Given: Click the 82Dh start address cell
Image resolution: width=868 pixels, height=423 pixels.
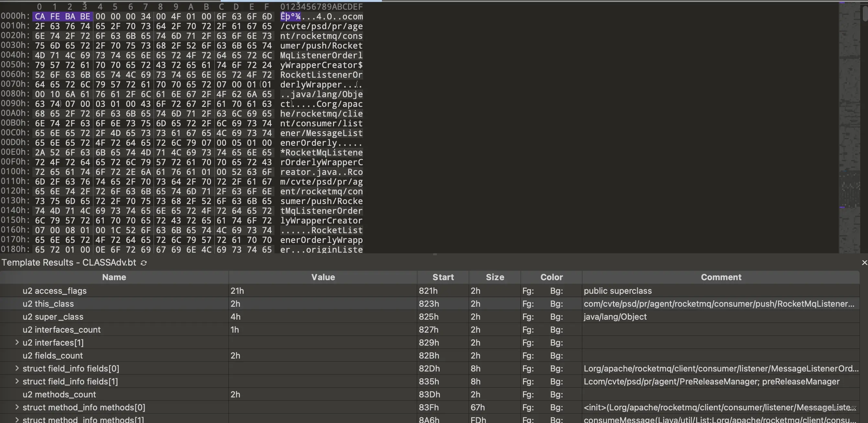Looking at the screenshot, I should point(429,368).
